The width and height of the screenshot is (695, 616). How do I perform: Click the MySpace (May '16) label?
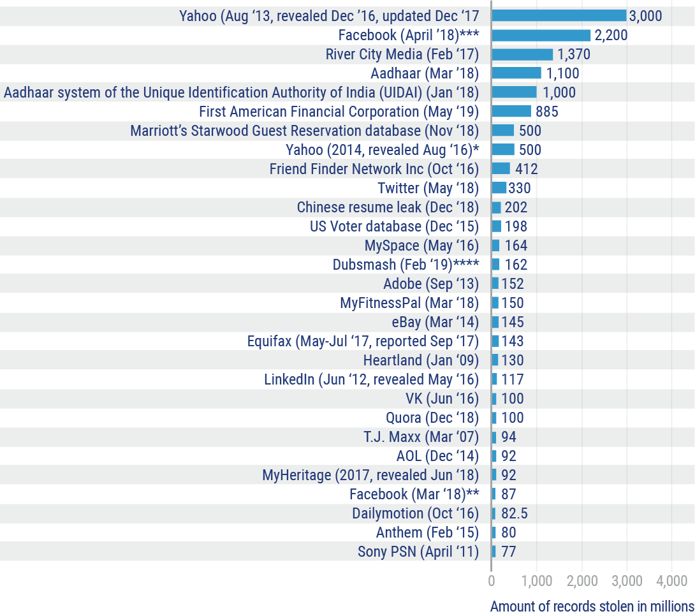pos(421,245)
